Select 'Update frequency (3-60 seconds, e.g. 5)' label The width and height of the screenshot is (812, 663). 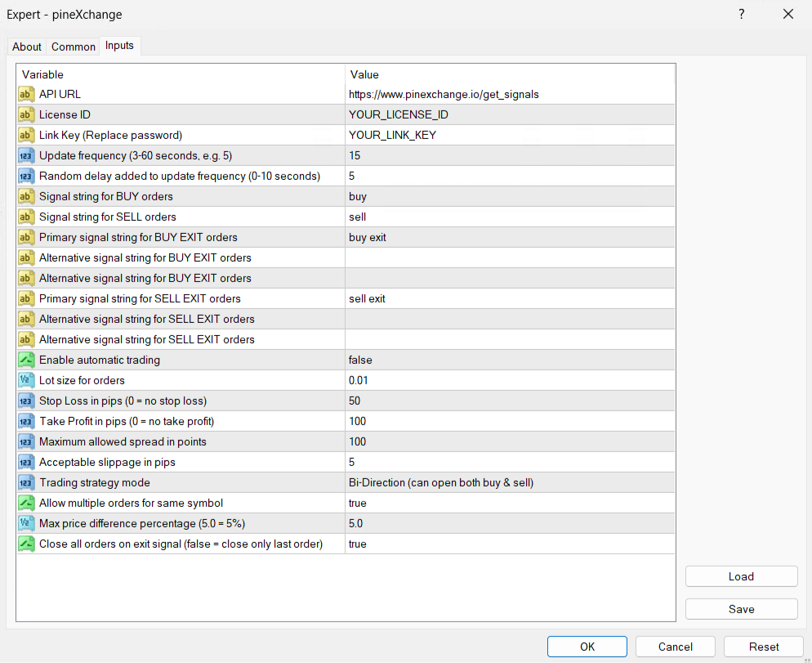tap(136, 155)
